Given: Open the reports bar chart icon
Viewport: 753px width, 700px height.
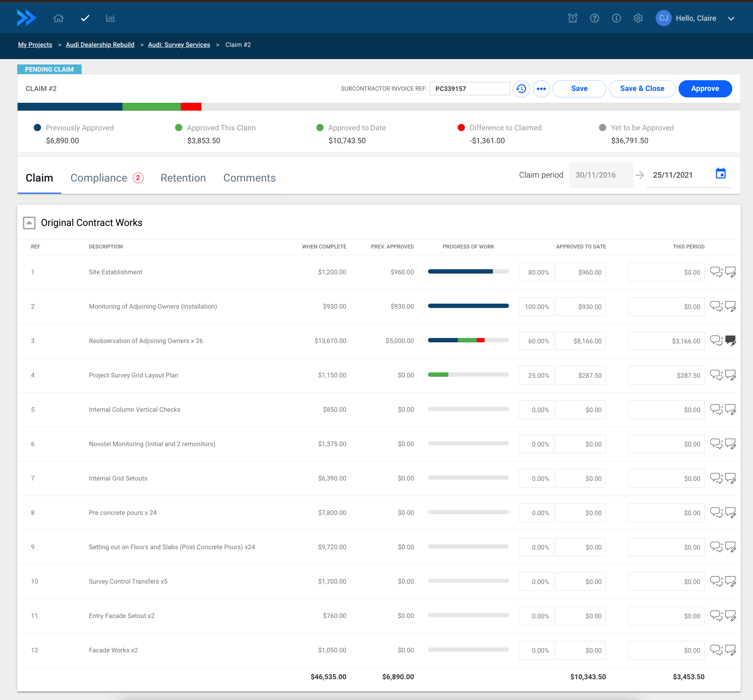Looking at the screenshot, I should pyautogui.click(x=111, y=18).
